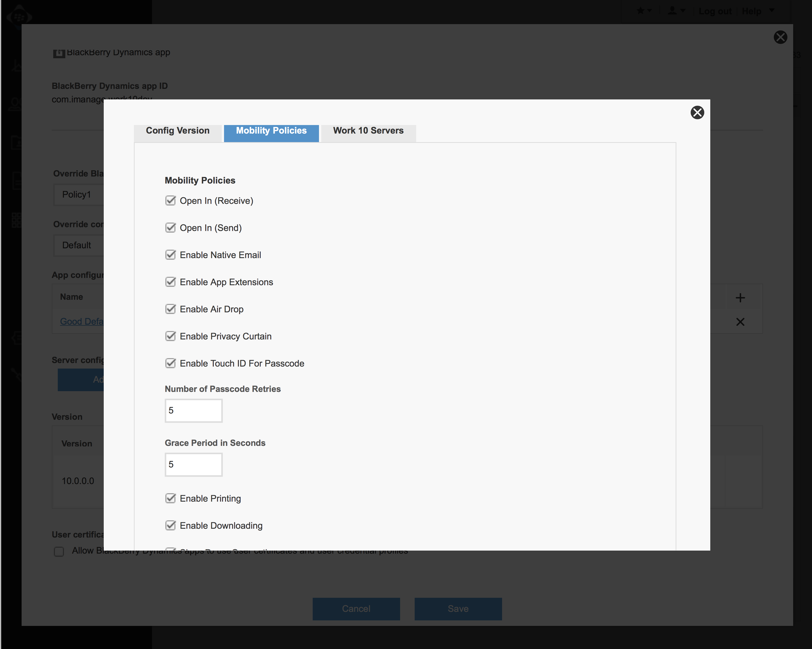Image resolution: width=812 pixels, height=649 pixels.
Task: Close the inner configuration dialog
Action: [x=697, y=112]
